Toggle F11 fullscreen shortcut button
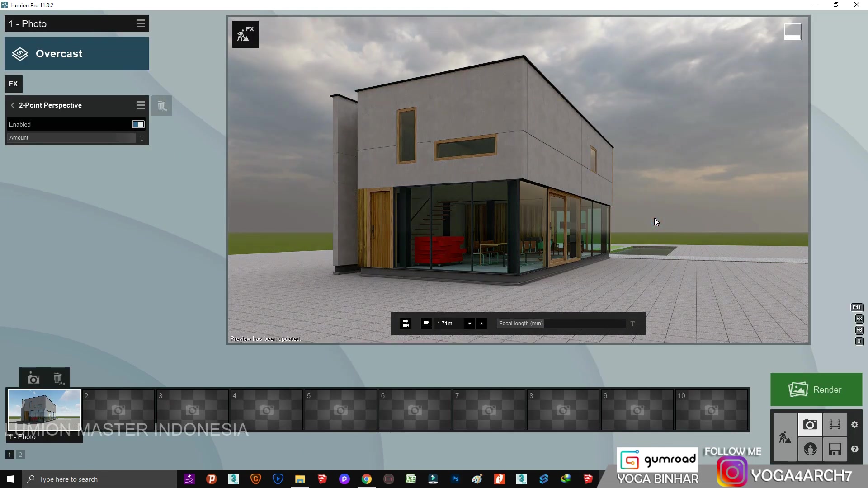 click(x=857, y=308)
